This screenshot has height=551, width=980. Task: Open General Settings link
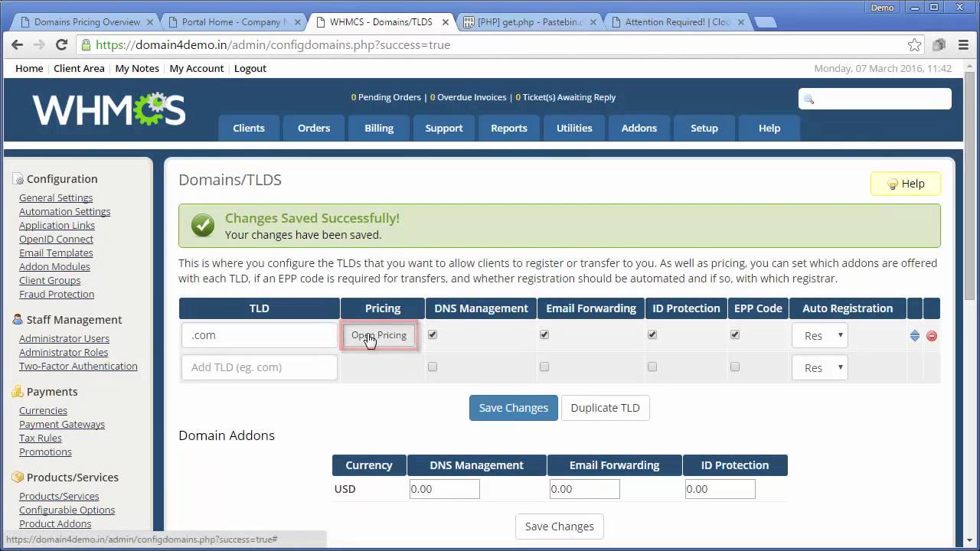tap(56, 197)
